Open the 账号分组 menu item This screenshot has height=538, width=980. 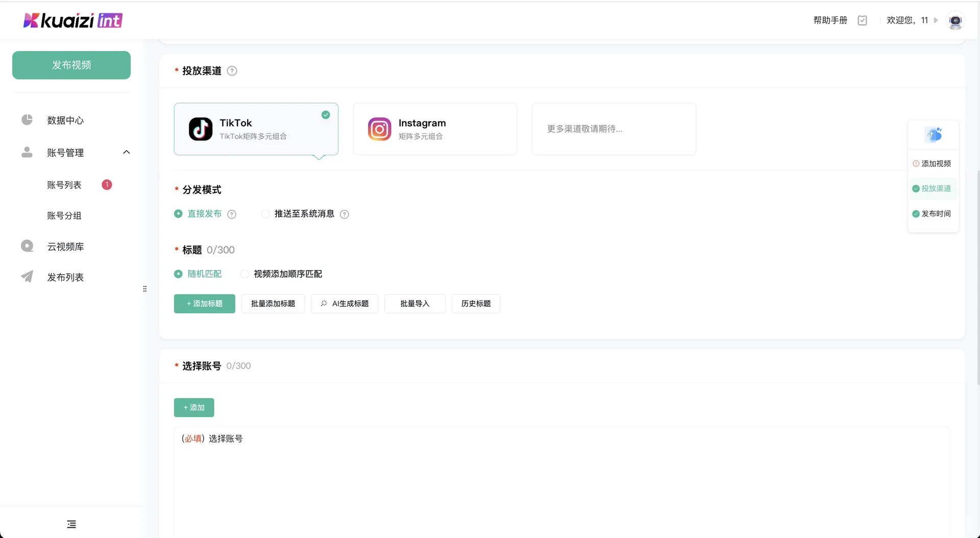pos(64,215)
